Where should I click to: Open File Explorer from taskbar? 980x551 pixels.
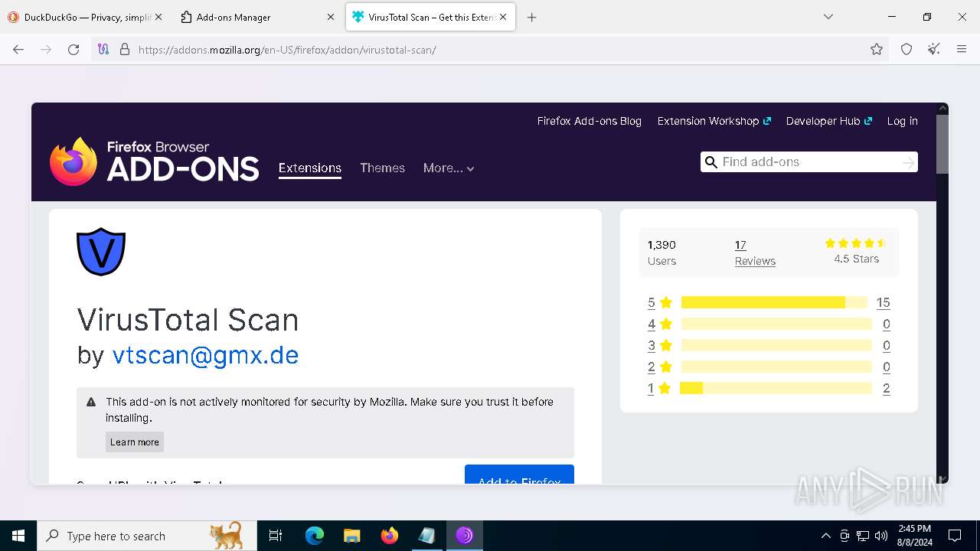pyautogui.click(x=351, y=536)
